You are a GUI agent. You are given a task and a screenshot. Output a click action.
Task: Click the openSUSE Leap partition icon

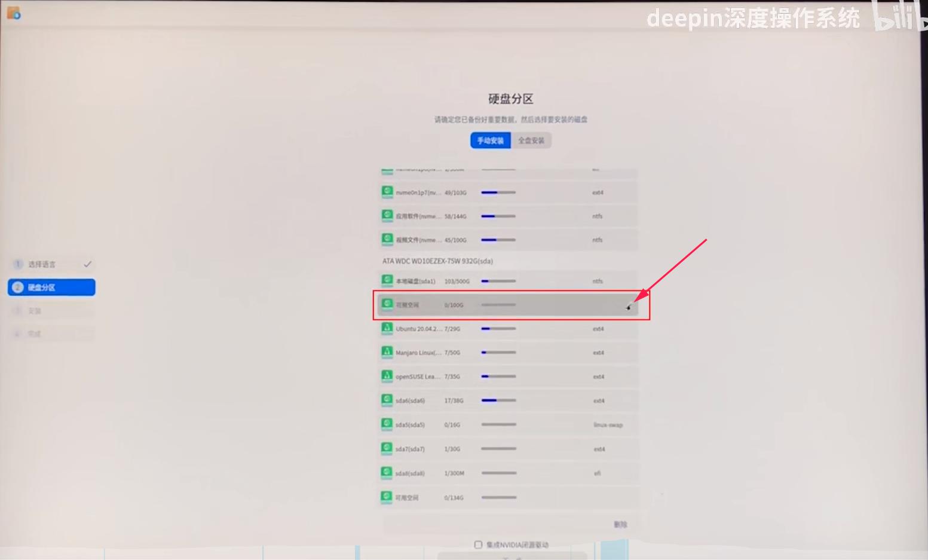[x=387, y=376]
